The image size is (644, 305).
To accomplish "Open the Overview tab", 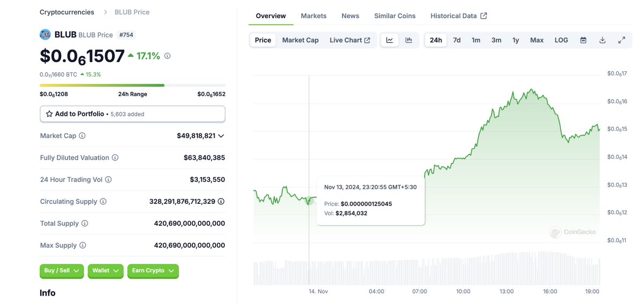I will point(271,16).
